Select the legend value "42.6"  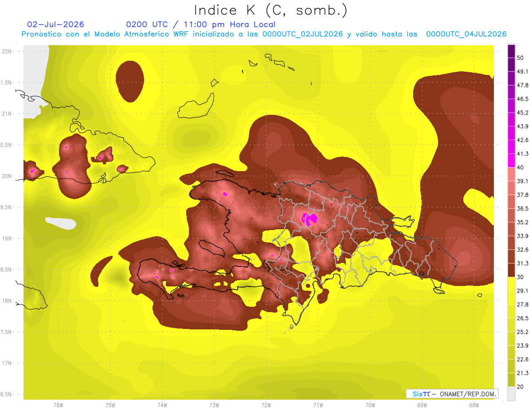[523, 140]
